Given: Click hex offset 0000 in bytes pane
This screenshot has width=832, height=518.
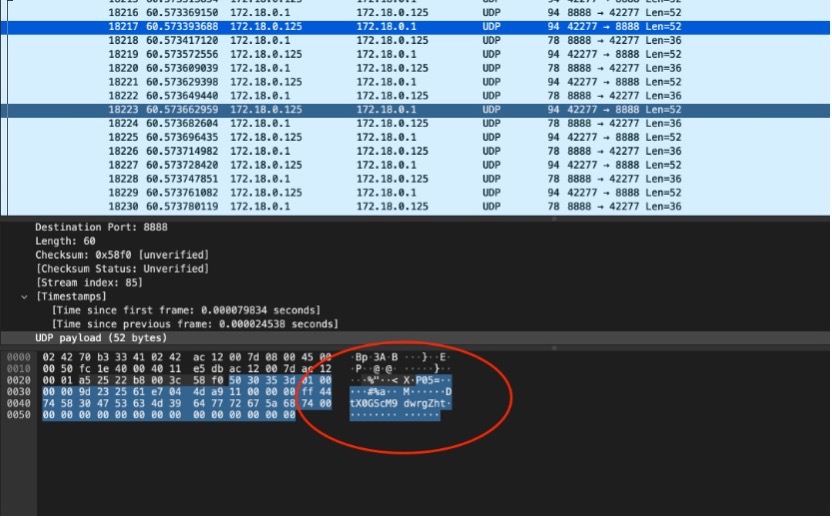Looking at the screenshot, I should (x=19, y=357).
